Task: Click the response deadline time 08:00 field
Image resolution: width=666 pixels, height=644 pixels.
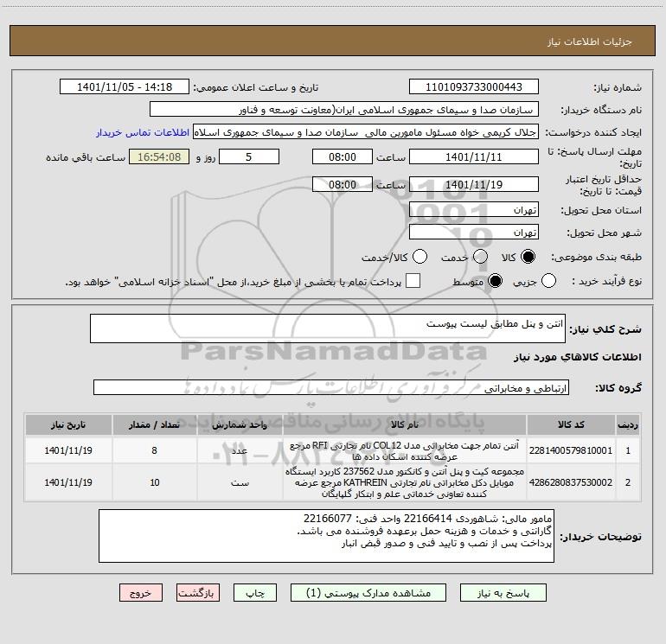Action: click(x=343, y=156)
